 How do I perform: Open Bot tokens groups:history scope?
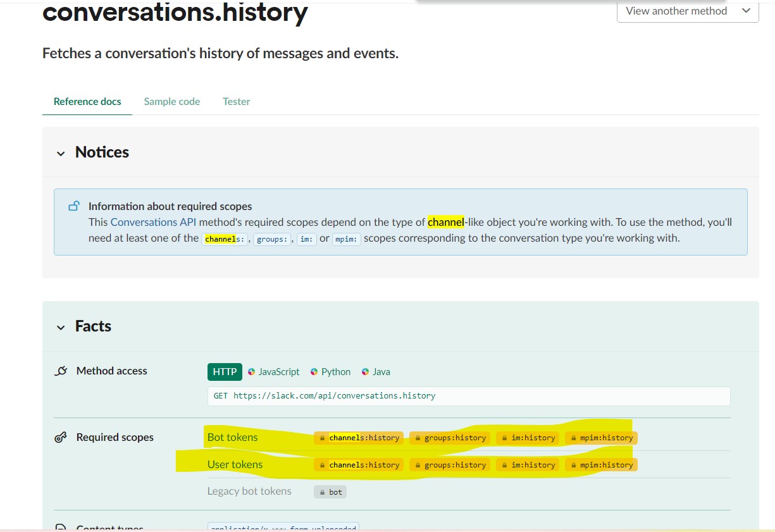pyautogui.click(x=450, y=438)
